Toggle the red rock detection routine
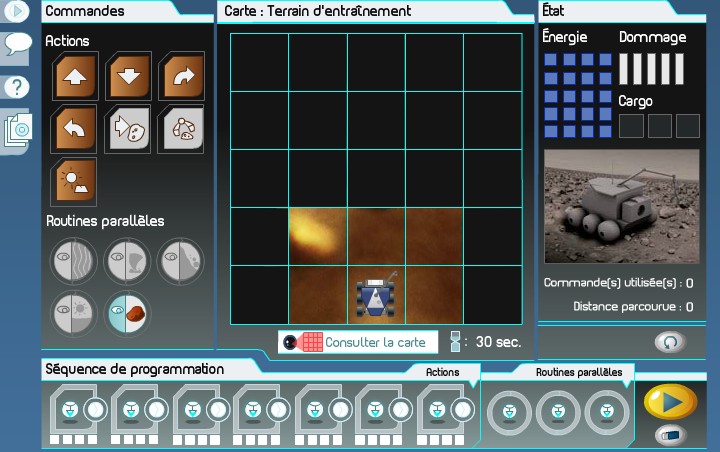The width and height of the screenshot is (720, 452). [128, 313]
